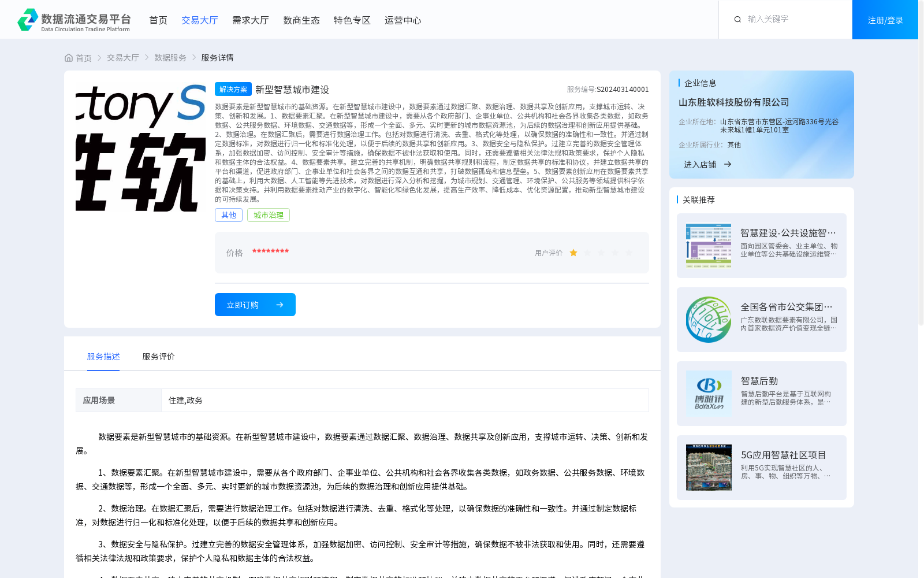Open the 智慧建设-公共设施智 title

(788, 233)
